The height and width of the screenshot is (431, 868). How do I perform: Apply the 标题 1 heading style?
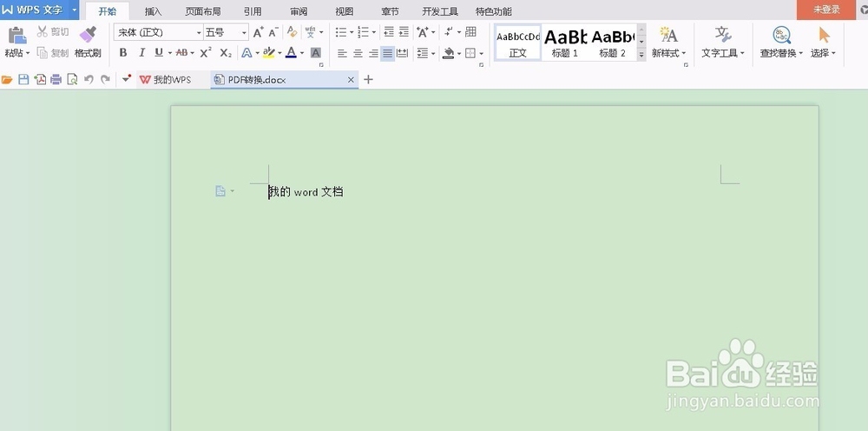tap(565, 43)
